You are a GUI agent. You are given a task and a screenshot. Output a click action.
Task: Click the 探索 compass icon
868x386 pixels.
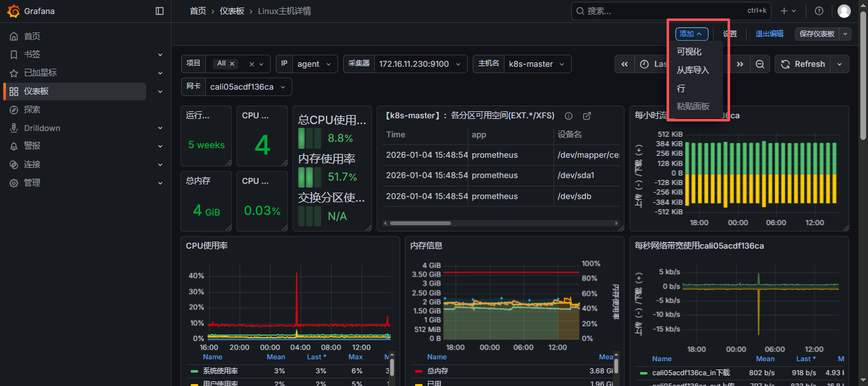14,109
